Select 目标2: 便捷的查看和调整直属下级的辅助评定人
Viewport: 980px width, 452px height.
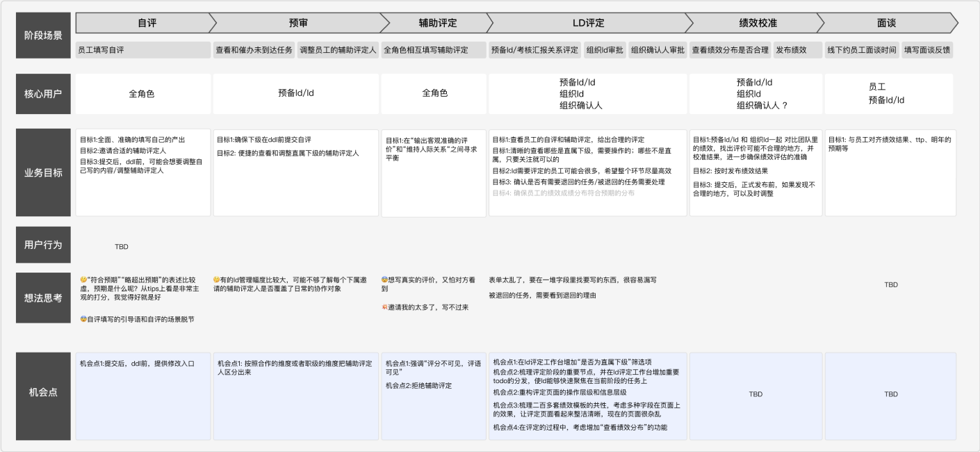tap(288, 152)
